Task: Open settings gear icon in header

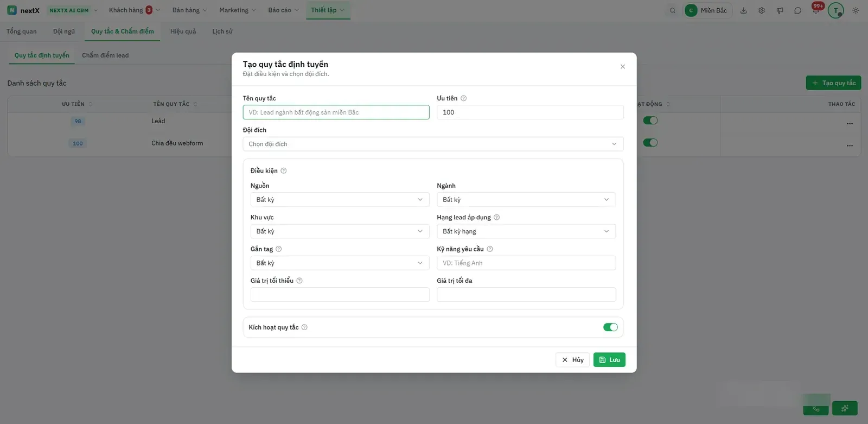Action: click(x=762, y=10)
